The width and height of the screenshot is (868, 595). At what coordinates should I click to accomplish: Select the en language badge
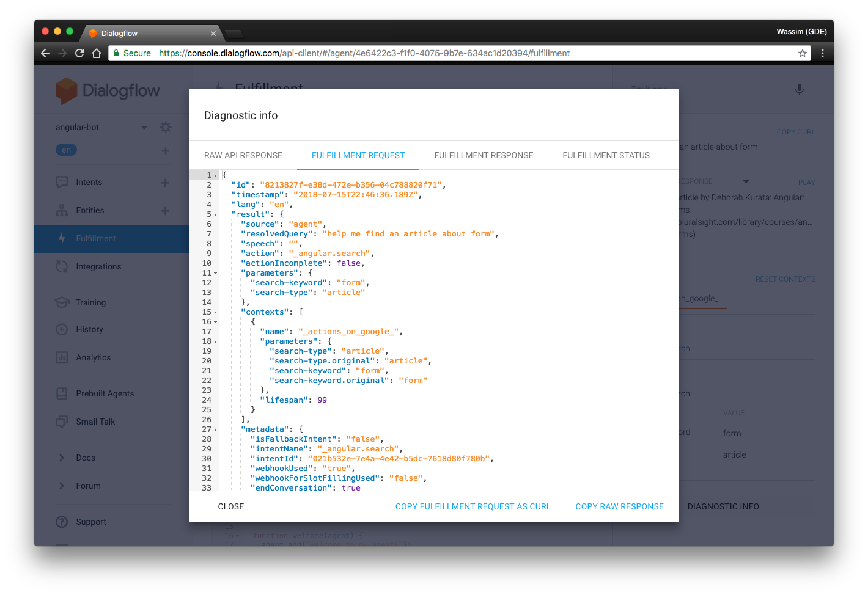point(66,150)
